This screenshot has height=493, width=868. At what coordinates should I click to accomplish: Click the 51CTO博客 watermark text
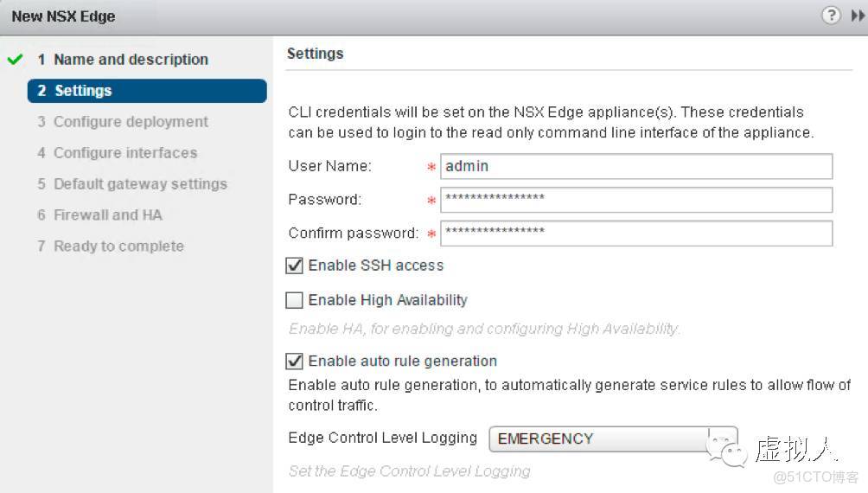tap(815, 477)
